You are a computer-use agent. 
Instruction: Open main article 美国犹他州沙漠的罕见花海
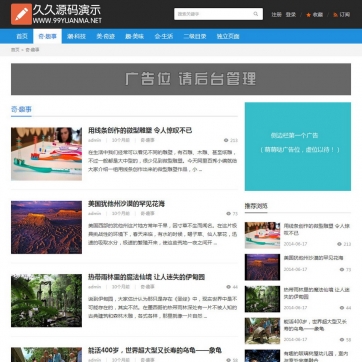point(126,204)
